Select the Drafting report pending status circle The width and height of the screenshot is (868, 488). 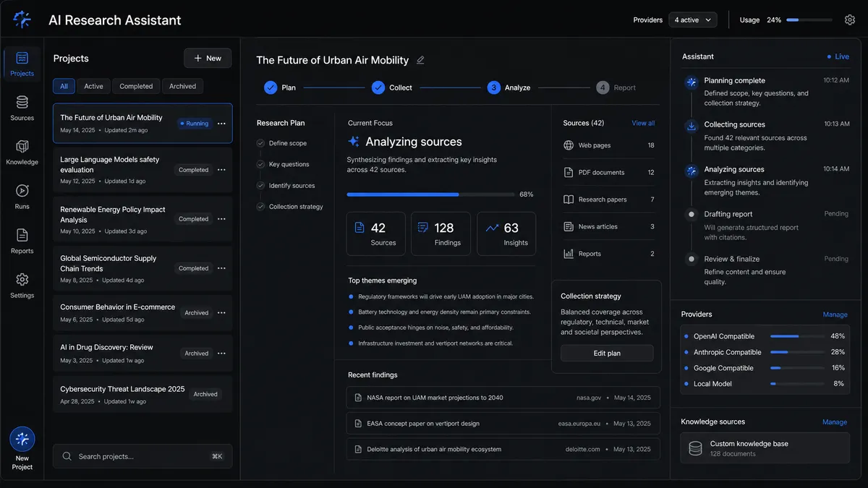click(691, 214)
